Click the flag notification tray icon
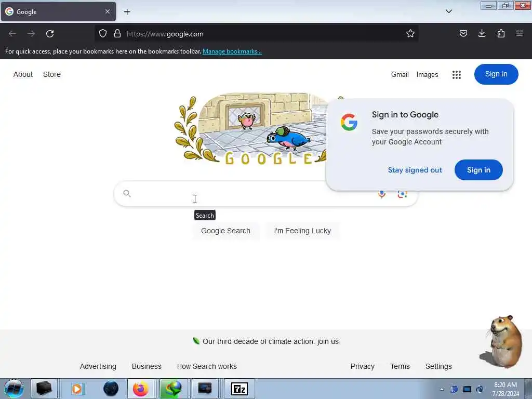Image resolution: width=532 pixels, height=399 pixels. (454, 389)
